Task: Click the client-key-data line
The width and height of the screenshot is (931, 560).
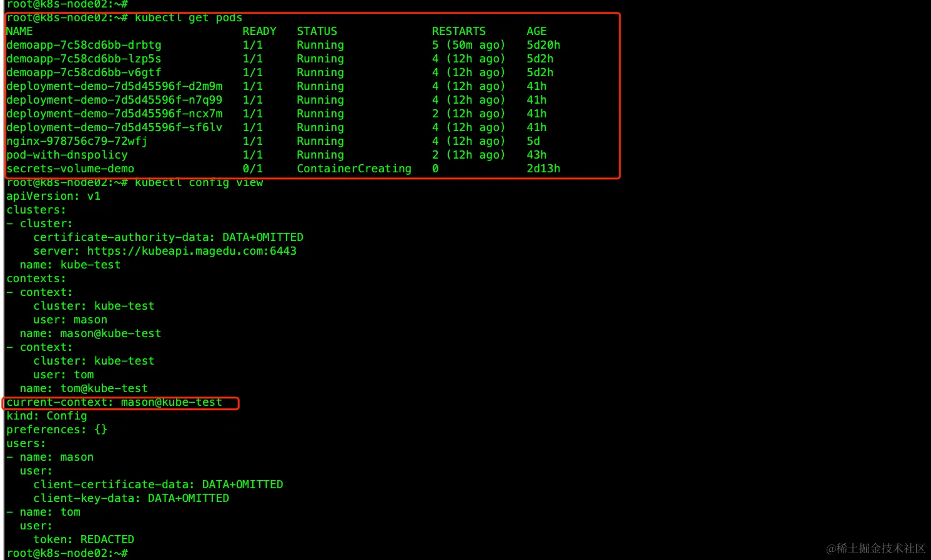Action: (131, 498)
